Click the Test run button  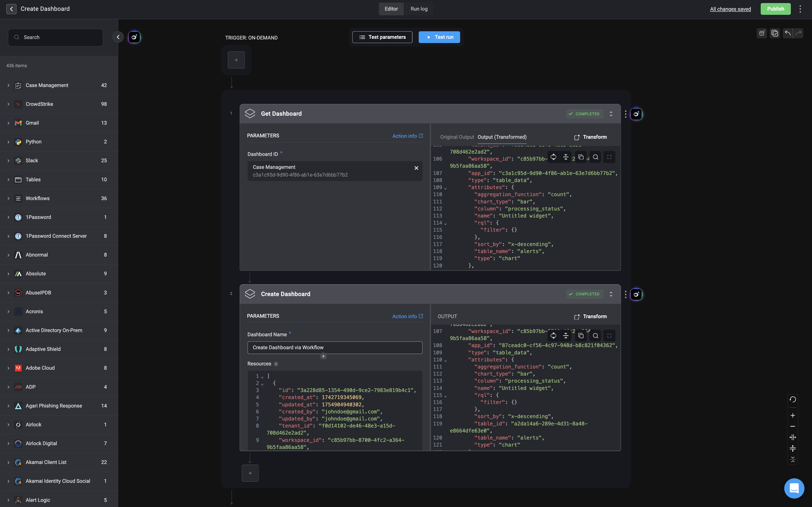click(439, 37)
